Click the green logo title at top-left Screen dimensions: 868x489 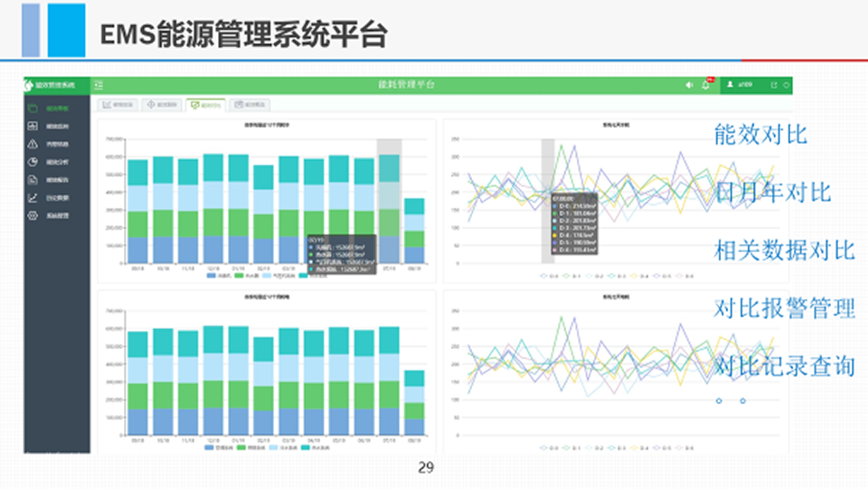pyautogui.click(x=55, y=85)
